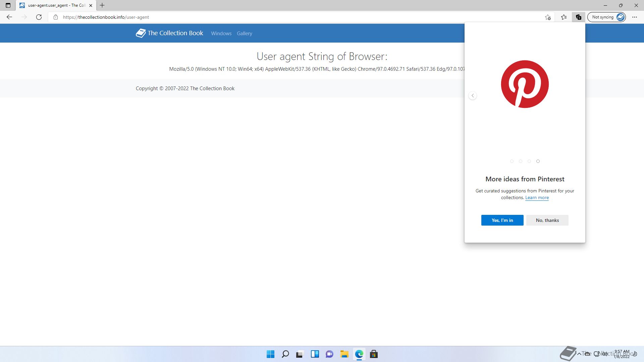Image resolution: width=644 pixels, height=362 pixels.
Task: Click Microsoft Edge taskbar icon
Action: pyautogui.click(x=359, y=354)
